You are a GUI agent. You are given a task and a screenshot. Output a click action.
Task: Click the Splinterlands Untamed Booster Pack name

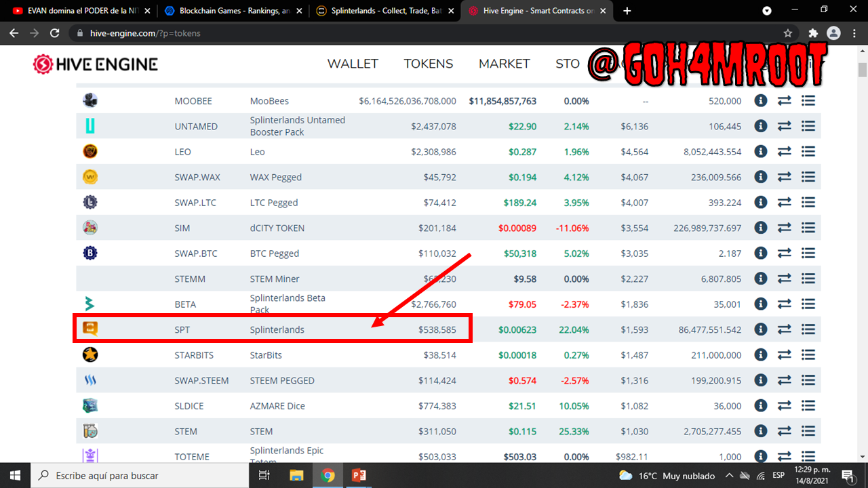(x=298, y=126)
